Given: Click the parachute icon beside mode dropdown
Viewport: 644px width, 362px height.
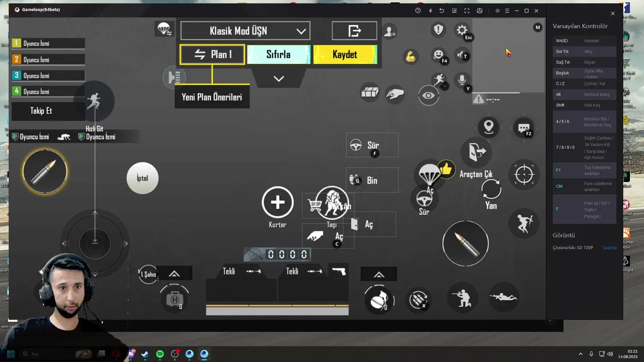Looking at the screenshot, I should tap(164, 29).
